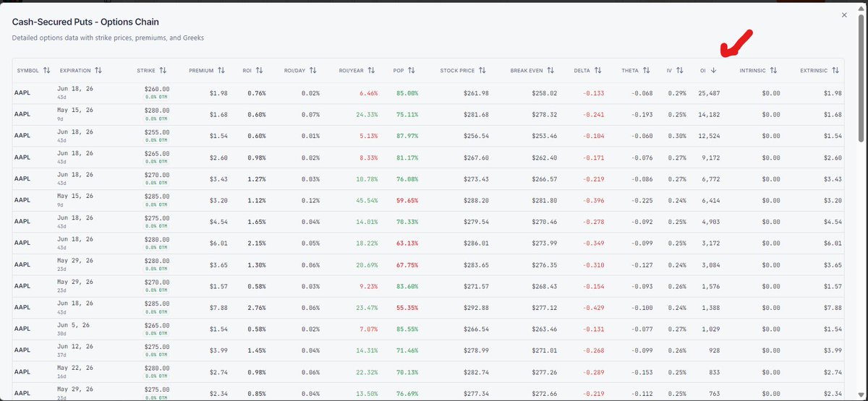
Task: Sort by ROI/Year column icon
Action: pos(371,71)
